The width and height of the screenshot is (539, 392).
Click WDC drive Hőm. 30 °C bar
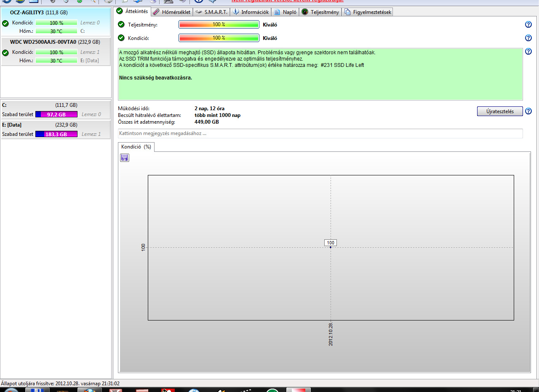(56, 61)
